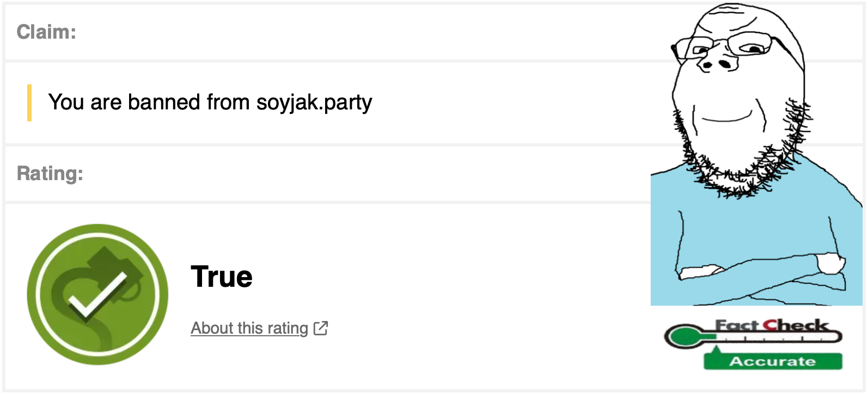This screenshot has width=868, height=394.
Task: Click the Claim: heading label
Action: 46,32
